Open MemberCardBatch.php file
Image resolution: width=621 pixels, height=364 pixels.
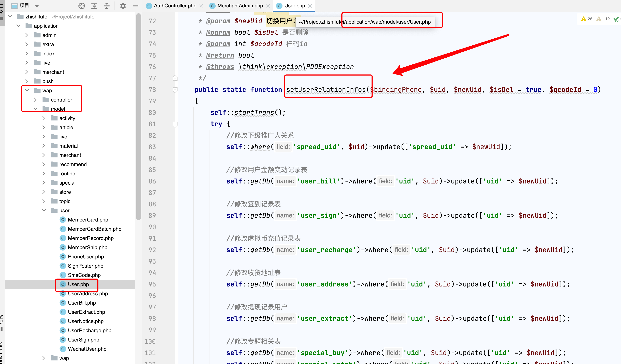pos(94,229)
